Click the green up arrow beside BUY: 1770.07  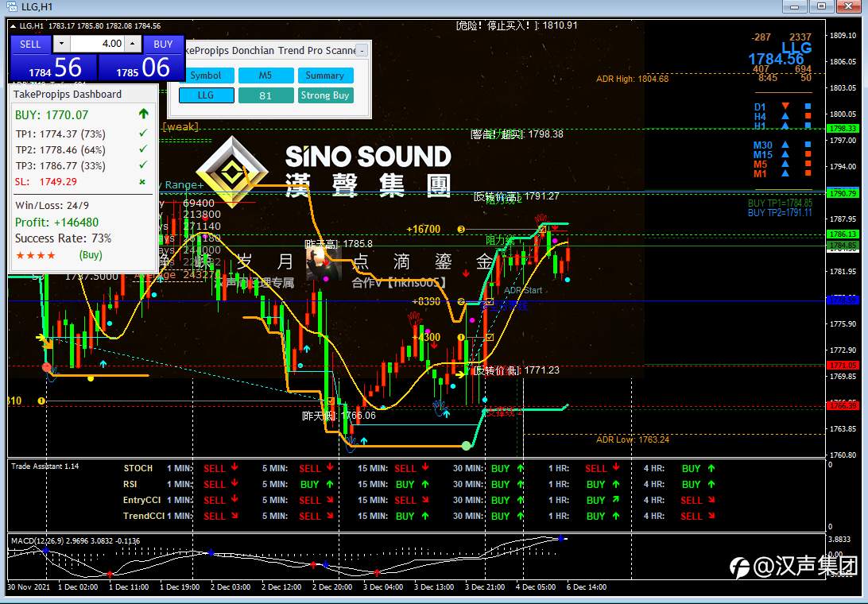[143, 114]
